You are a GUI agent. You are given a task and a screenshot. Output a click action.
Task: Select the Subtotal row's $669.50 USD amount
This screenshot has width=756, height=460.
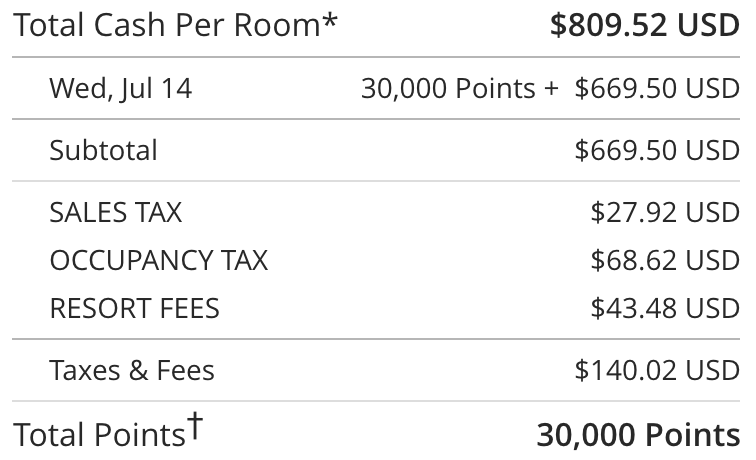click(x=657, y=150)
